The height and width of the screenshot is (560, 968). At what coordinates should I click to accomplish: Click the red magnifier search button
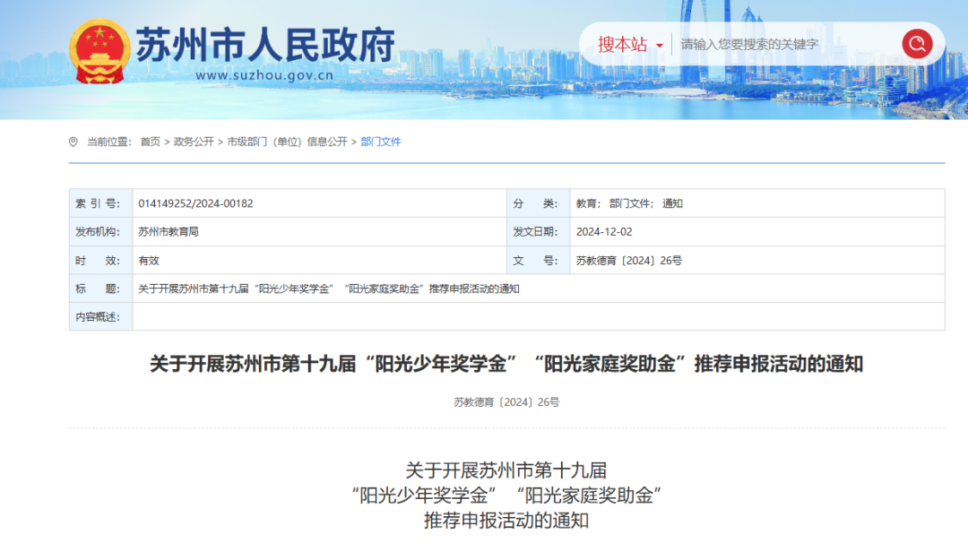(917, 44)
